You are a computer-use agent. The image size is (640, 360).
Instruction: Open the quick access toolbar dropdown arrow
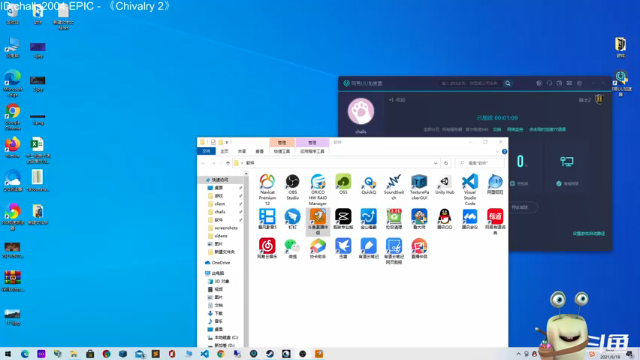coord(227,142)
